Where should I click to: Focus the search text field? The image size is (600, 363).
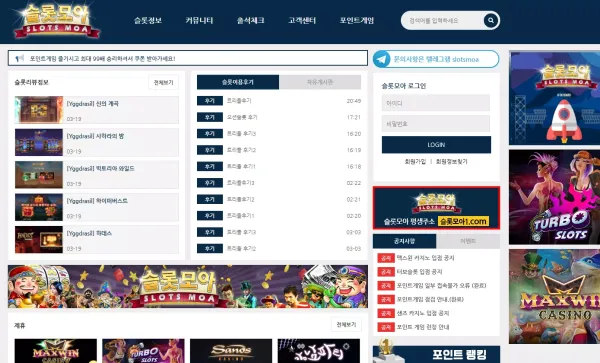point(443,21)
